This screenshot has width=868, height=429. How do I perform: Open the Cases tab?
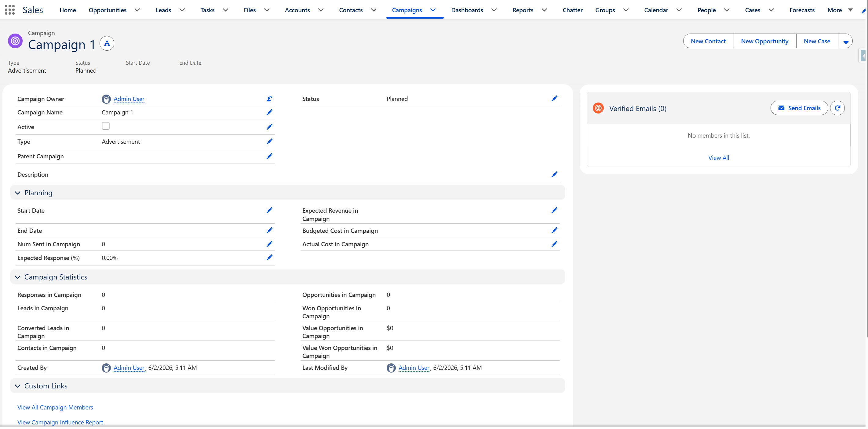click(x=753, y=10)
